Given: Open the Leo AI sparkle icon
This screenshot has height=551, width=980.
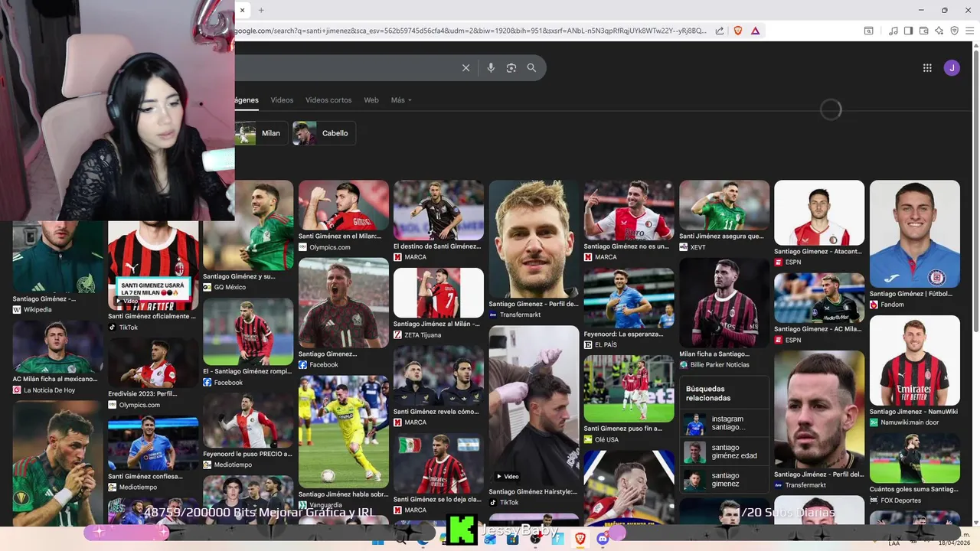Looking at the screenshot, I should click(x=939, y=31).
